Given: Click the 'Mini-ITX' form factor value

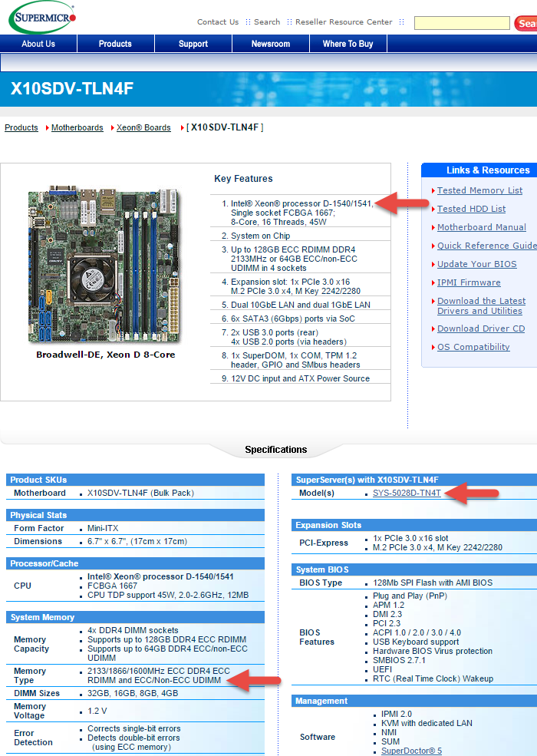Looking at the screenshot, I should 103,528.
